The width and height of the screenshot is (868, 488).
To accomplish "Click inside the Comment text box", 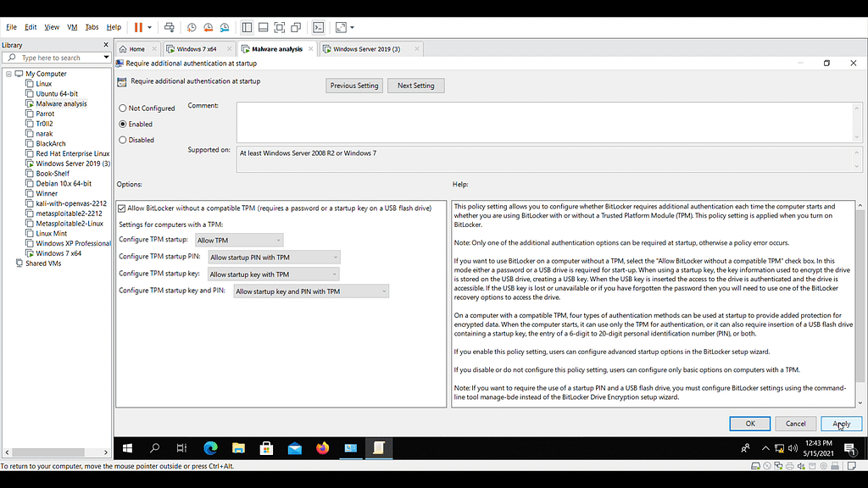I will tap(545, 122).
